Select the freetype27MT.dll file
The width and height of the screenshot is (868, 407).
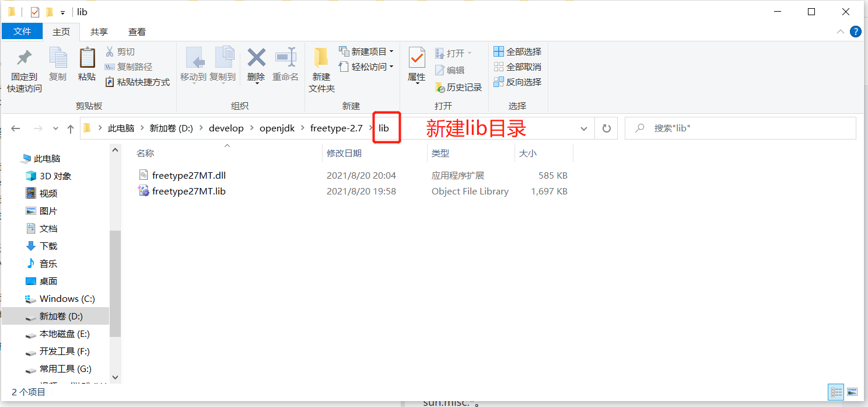pyautogui.click(x=188, y=175)
